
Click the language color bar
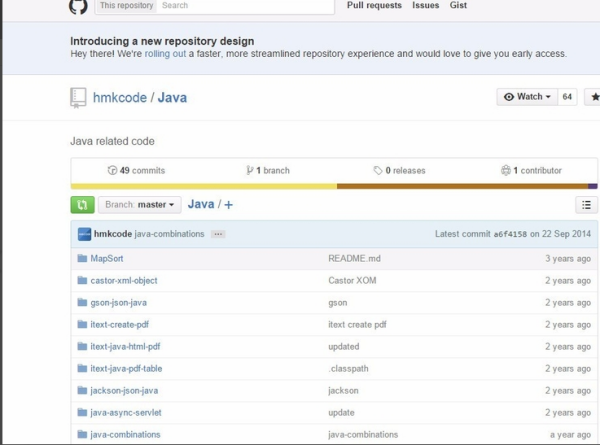coord(334,186)
